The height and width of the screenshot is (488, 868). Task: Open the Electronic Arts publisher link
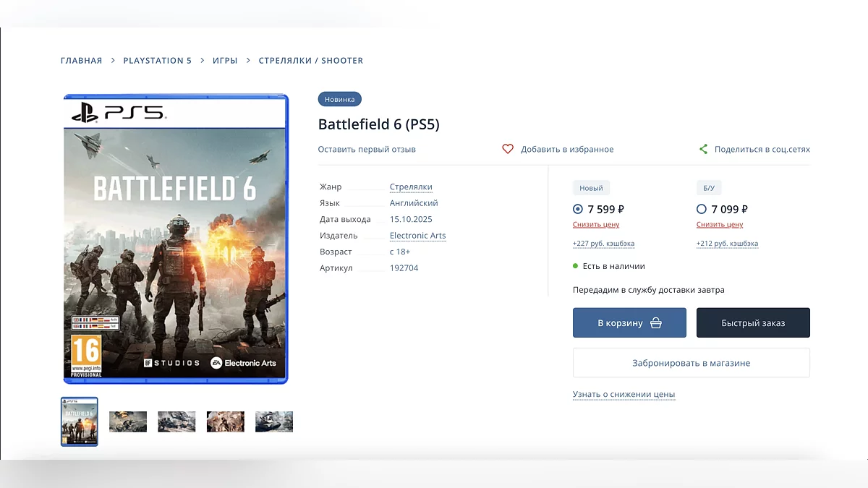pos(417,236)
